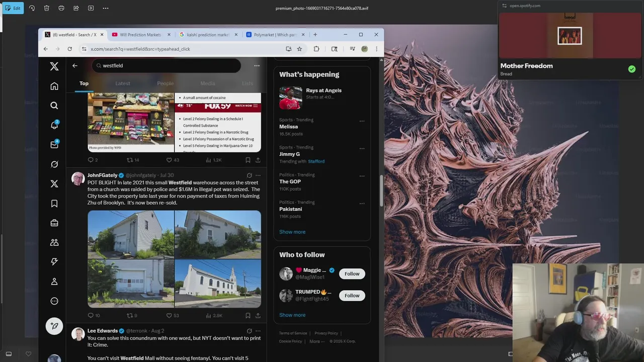This screenshot has width=644, height=362.
Task: Click the Chrome address bar URL
Action: click(x=140, y=49)
